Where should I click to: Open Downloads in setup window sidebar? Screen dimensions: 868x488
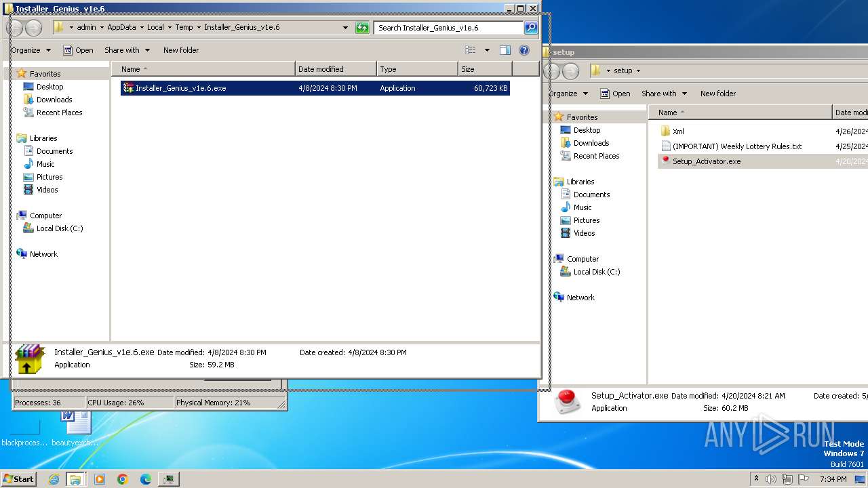click(x=591, y=143)
